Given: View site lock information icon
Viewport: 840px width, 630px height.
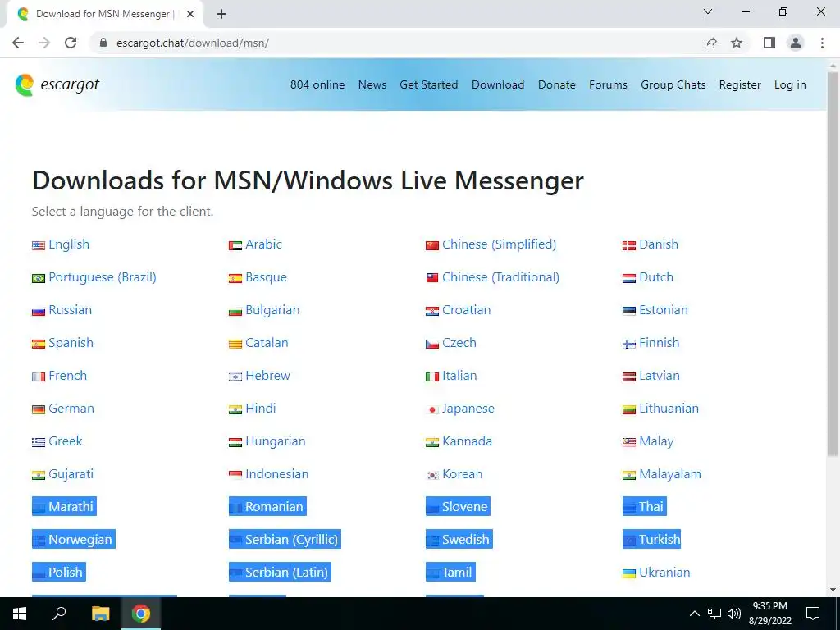Looking at the screenshot, I should [103, 43].
